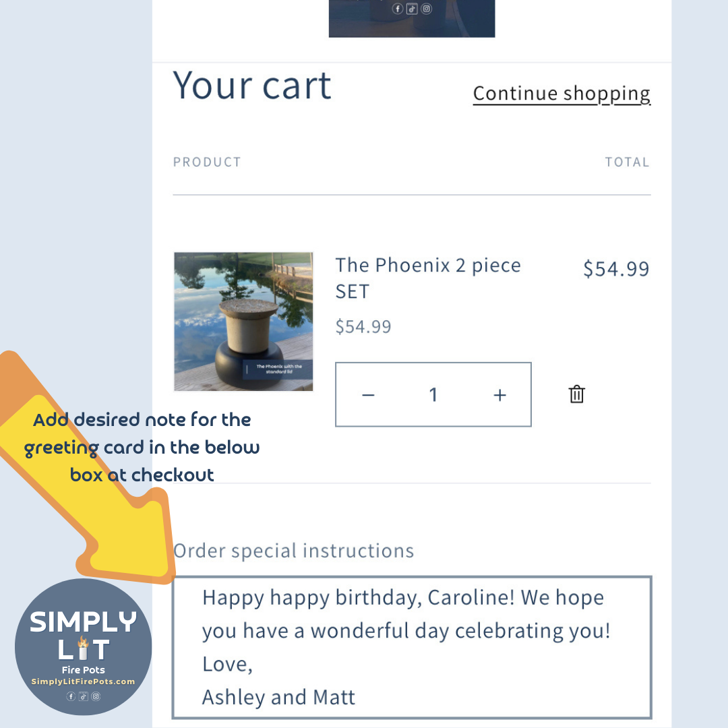
Task: Click the $54.99 total price
Action: pyautogui.click(x=616, y=268)
